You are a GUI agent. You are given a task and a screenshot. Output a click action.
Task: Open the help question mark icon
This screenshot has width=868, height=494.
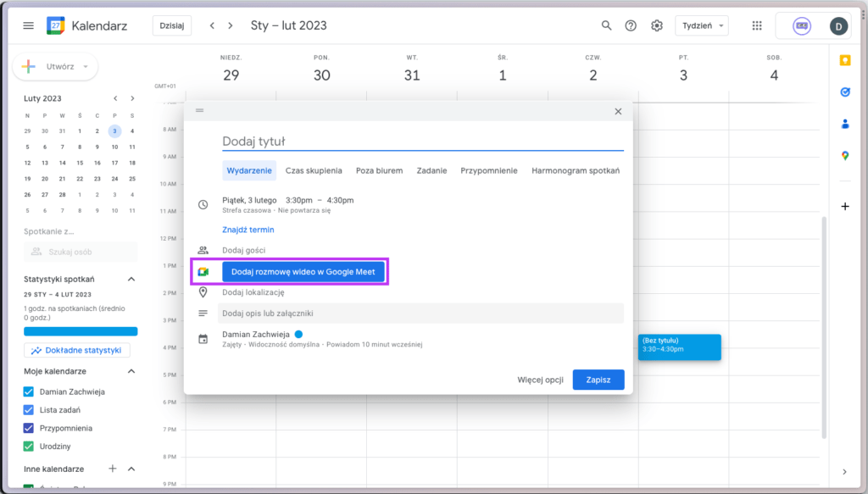coord(631,25)
